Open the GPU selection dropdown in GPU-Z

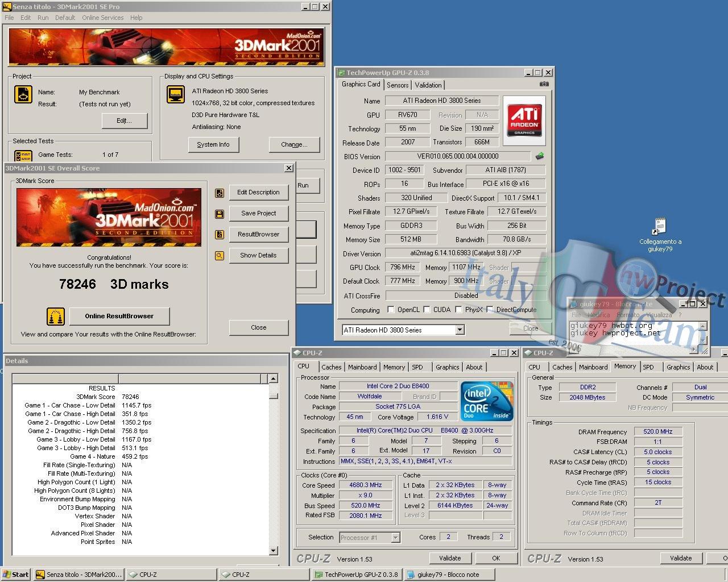tap(460, 330)
